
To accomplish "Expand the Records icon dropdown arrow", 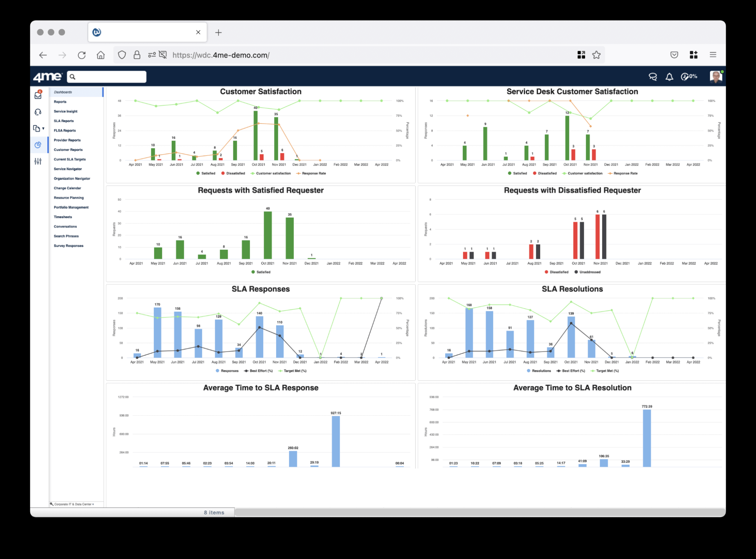I will (x=43, y=129).
